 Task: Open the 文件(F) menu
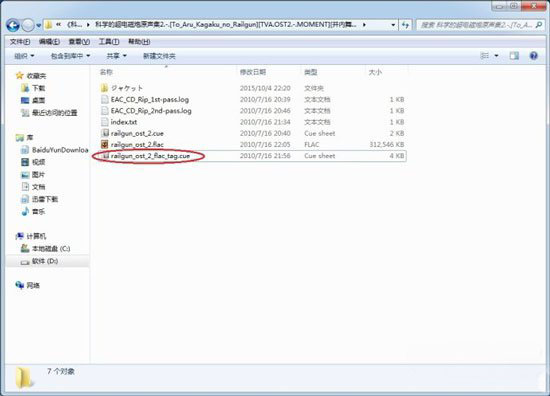[20, 42]
